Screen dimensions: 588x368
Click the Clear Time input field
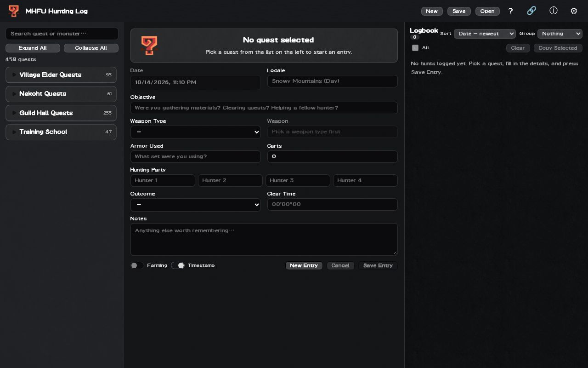(333, 204)
